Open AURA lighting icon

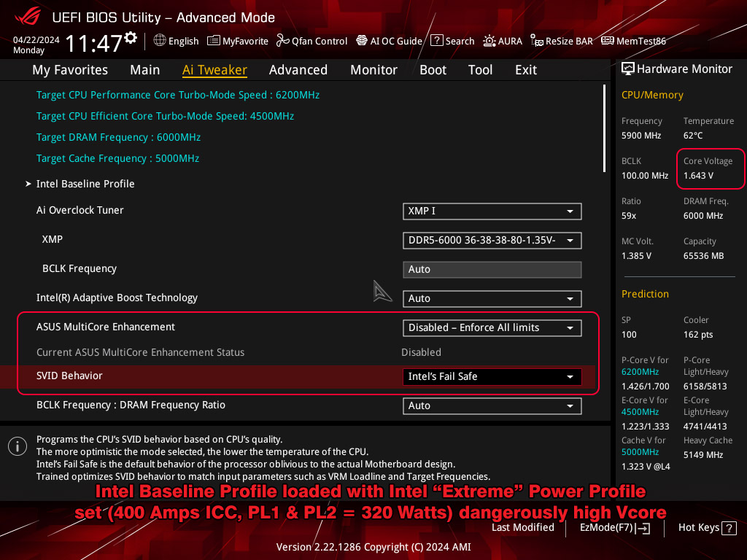click(489, 41)
